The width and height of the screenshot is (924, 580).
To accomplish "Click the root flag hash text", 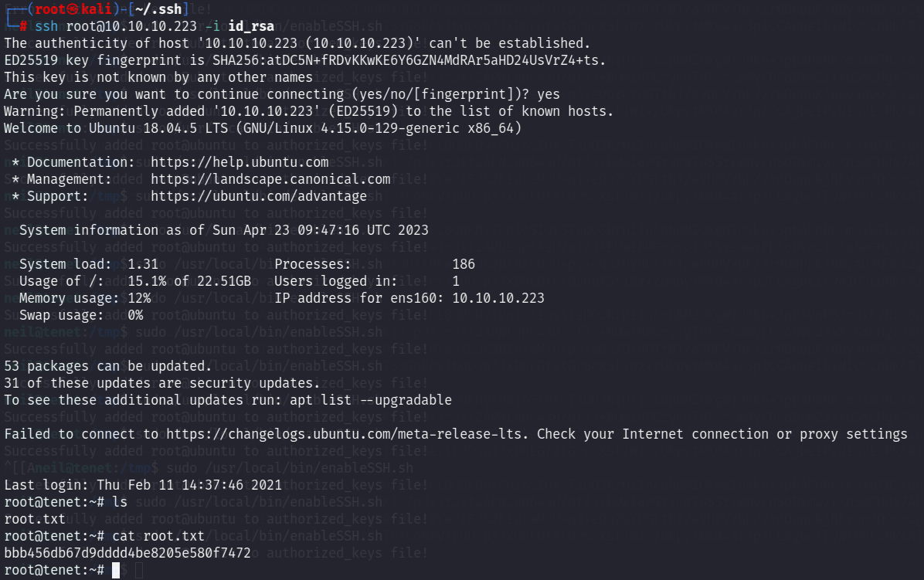I will point(127,554).
